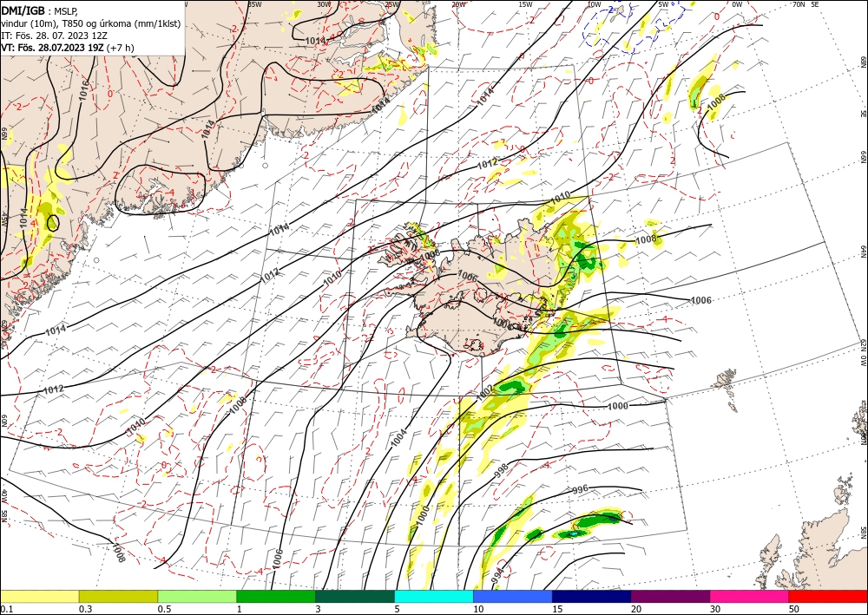This screenshot has height=615, width=868.
Task: Click the '70N 5E' corner label
Action: 806,3
